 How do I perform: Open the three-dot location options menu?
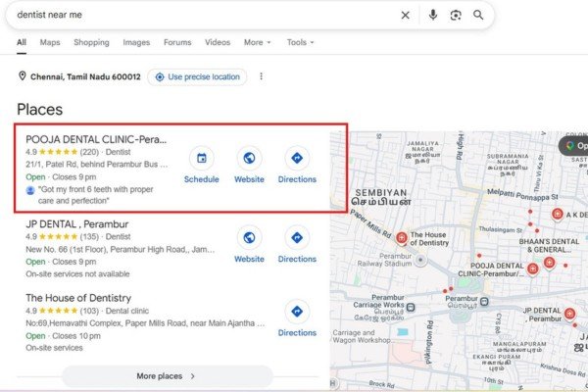point(261,76)
